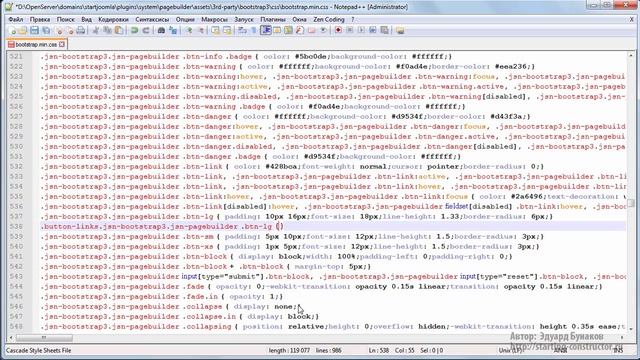Click the vertical scrollbar thumb
The image size is (640, 360).
point(631,203)
